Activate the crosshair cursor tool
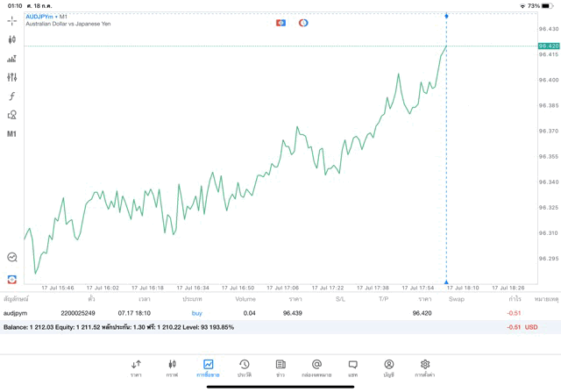561x392 pixels. pos(11,20)
